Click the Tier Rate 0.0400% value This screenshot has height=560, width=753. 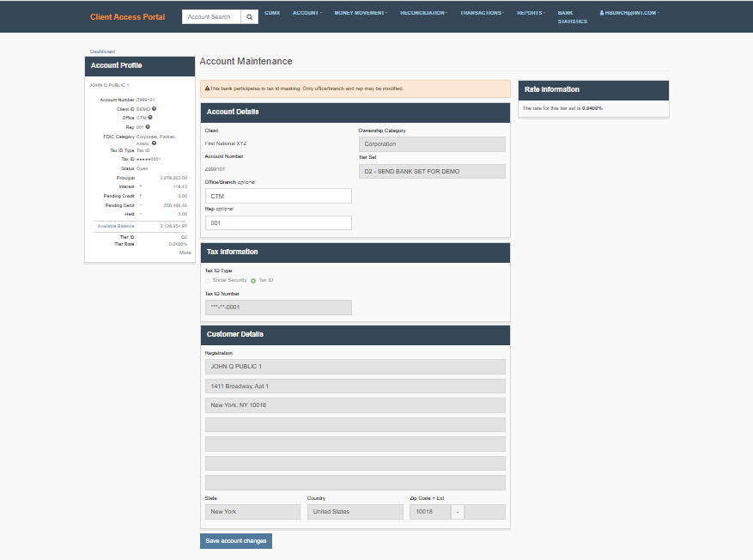point(178,245)
